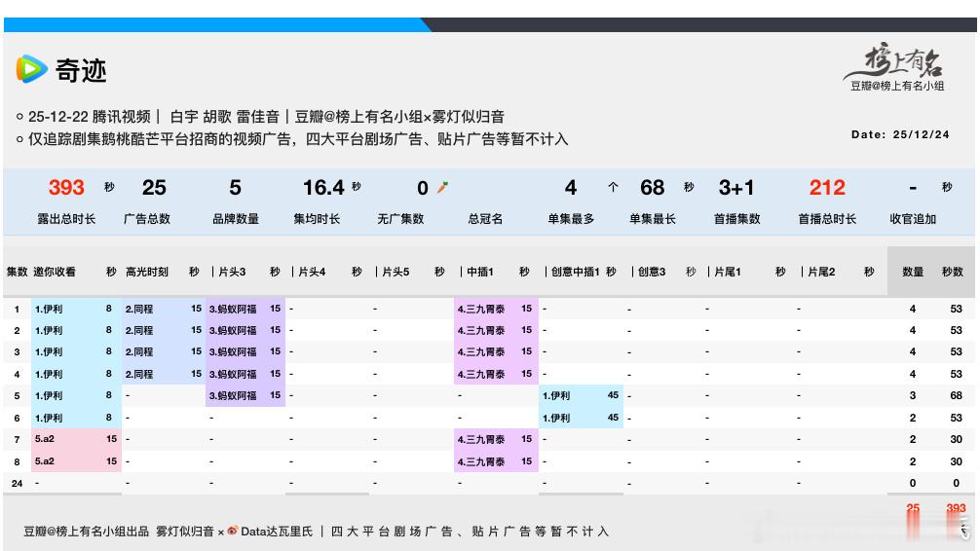Click the 4.三九胃泰 cell in episode 8 row

tap(480, 461)
